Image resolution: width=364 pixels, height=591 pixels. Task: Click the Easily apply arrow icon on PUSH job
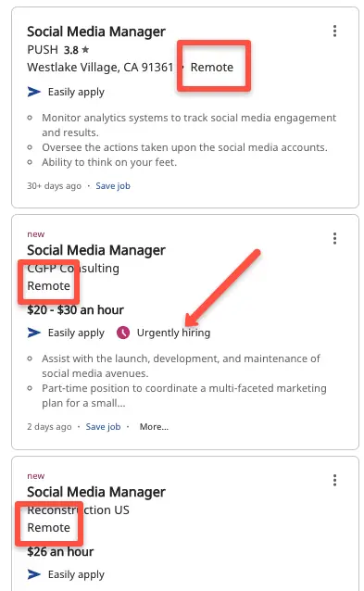[34, 92]
